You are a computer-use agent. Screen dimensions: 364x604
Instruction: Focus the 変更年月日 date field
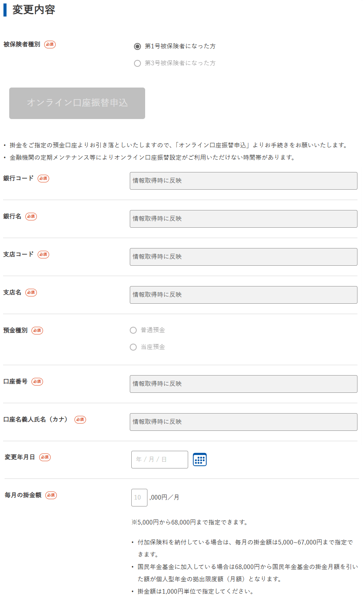coord(159,460)
